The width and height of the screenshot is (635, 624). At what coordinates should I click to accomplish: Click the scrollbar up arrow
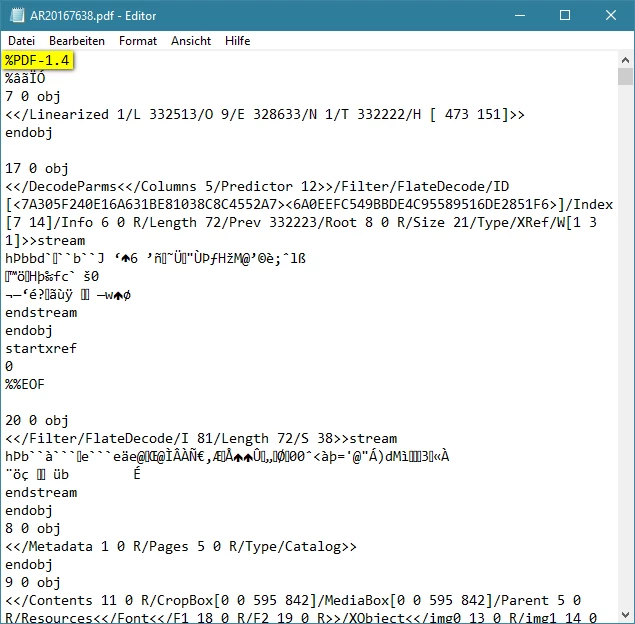(x=625, y=60)
